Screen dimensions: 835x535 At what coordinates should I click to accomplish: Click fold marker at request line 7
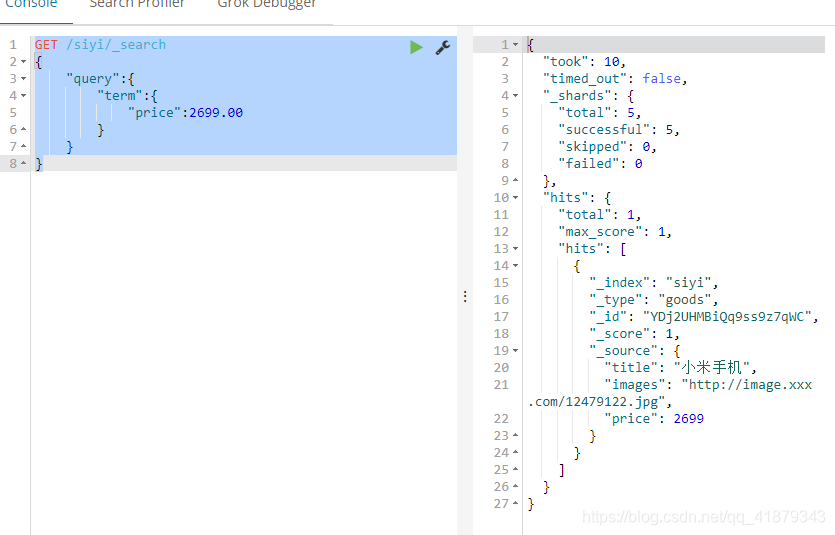tap(23, 146)
